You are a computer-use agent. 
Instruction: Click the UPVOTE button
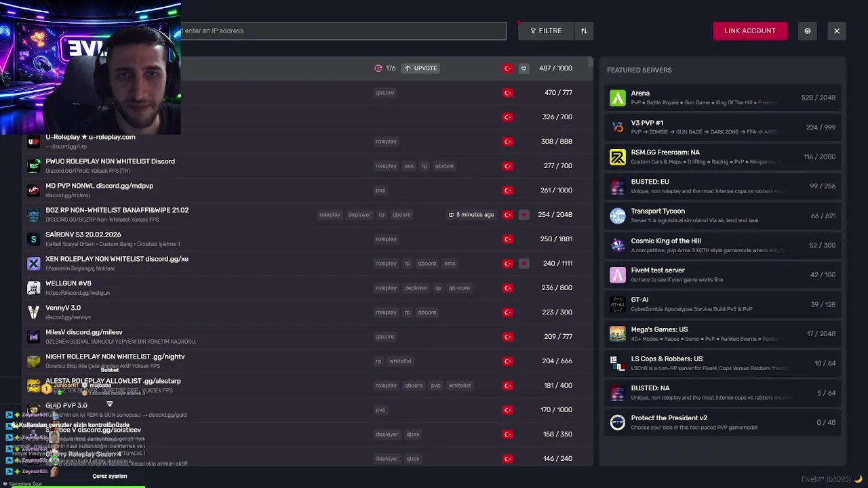421,68
